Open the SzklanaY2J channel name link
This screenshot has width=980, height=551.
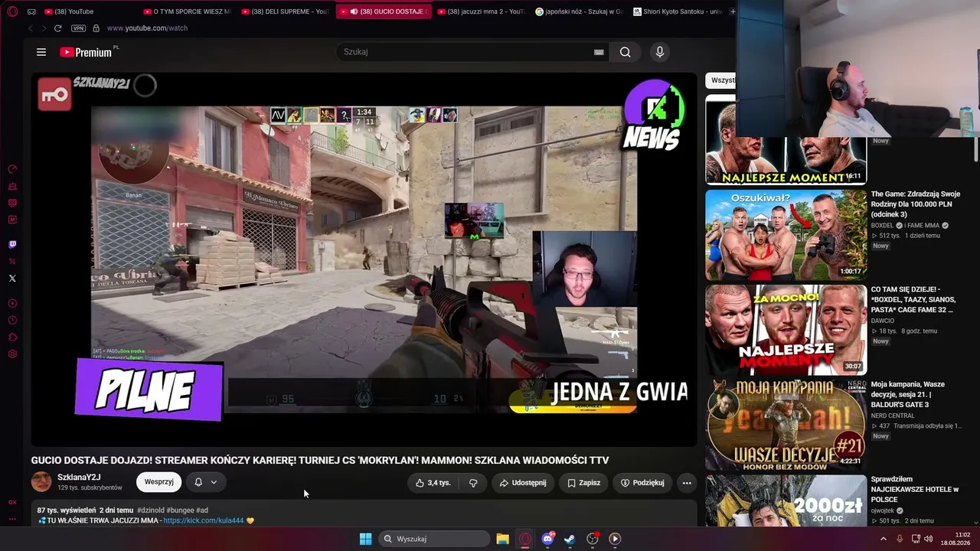click(x=79, y=478)
